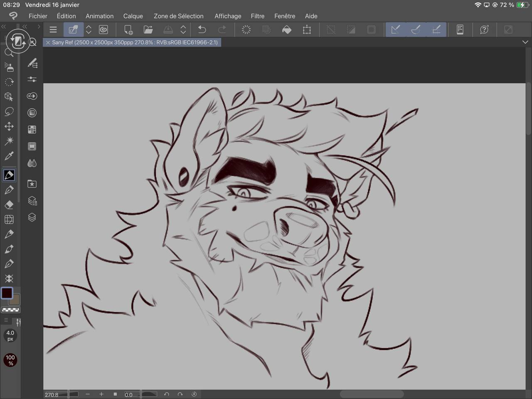Select the Eyedropper tool
This screenshot has height=399, width=532.
point(9,156)
